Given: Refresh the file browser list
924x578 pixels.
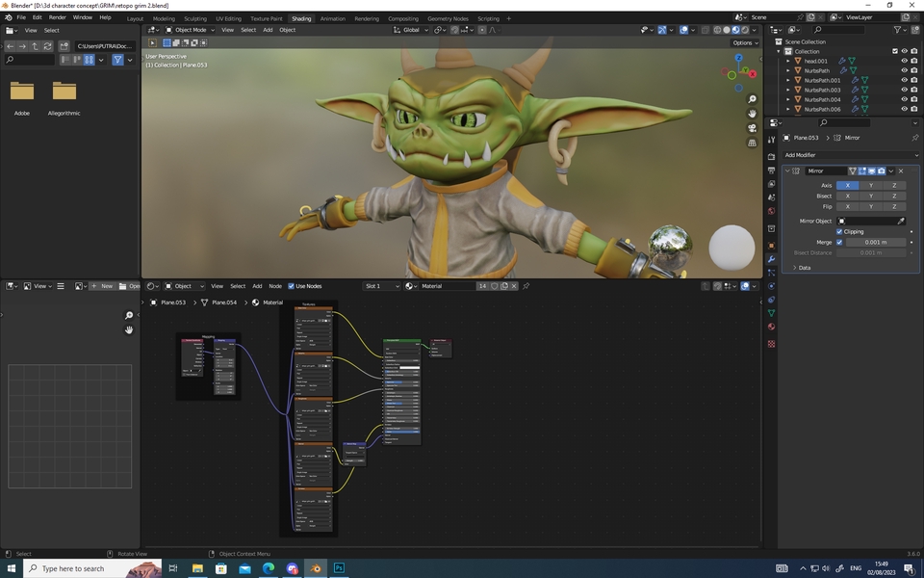Looking at the screenshot, I should coord(48,46).
